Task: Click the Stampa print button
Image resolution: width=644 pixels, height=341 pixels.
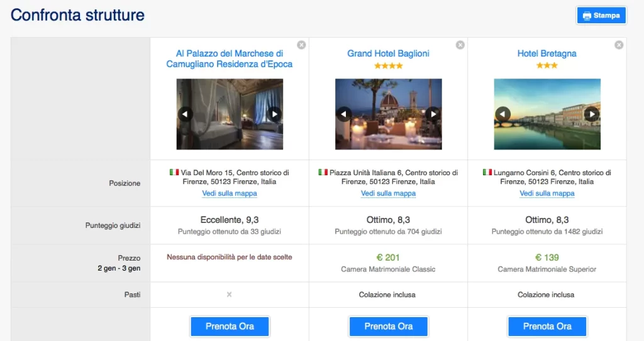Action: pyautogui.click(x=601, y=16)
